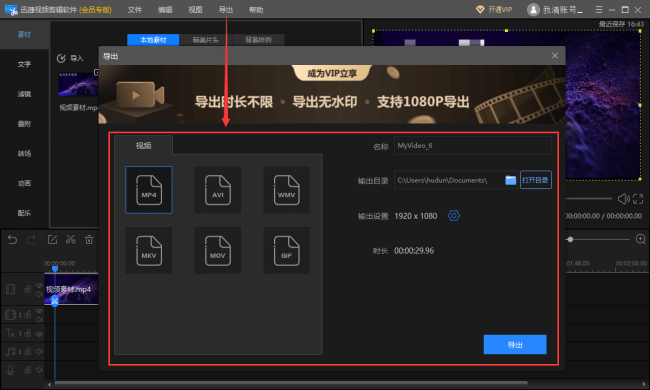
Task: Switch to the 精美片头 tab
Action: tap(206, 40)
